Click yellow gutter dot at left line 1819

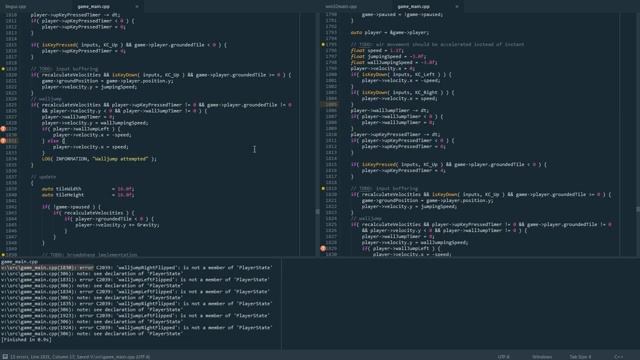tap(3, 69)
